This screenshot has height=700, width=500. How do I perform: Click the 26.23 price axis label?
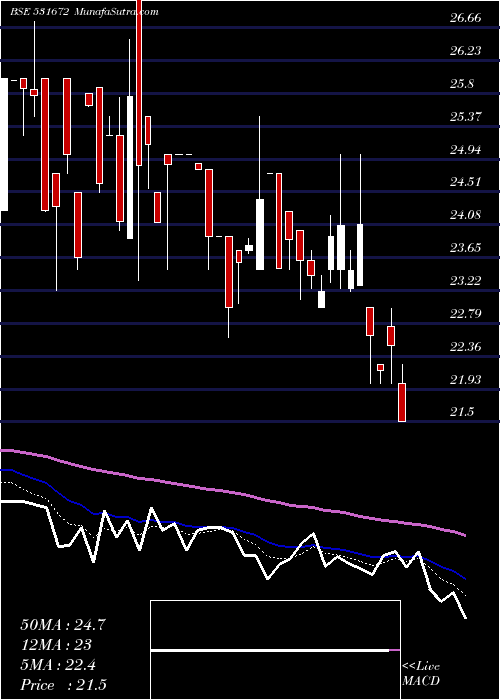(466, 51)
